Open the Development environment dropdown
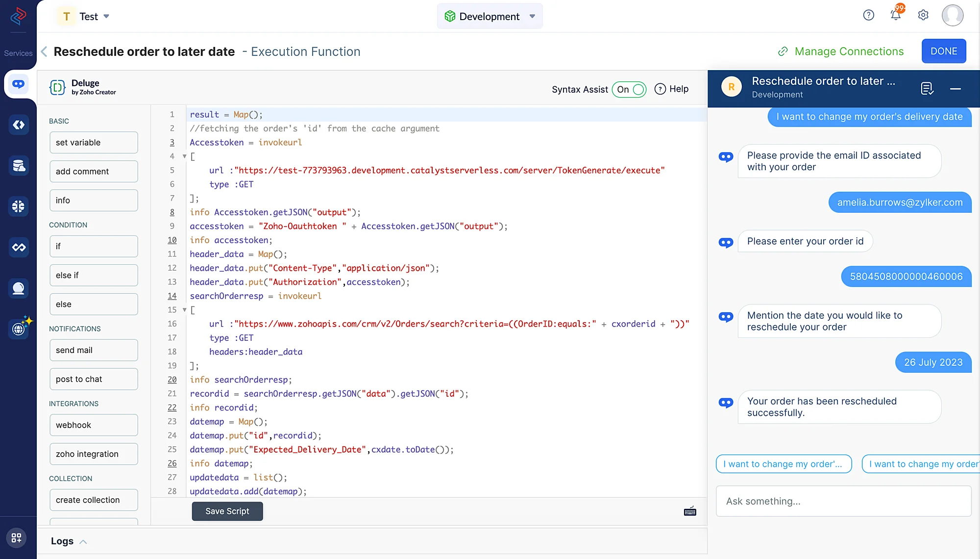The width and height of the screenshot is (980, 559). point(490,16)
